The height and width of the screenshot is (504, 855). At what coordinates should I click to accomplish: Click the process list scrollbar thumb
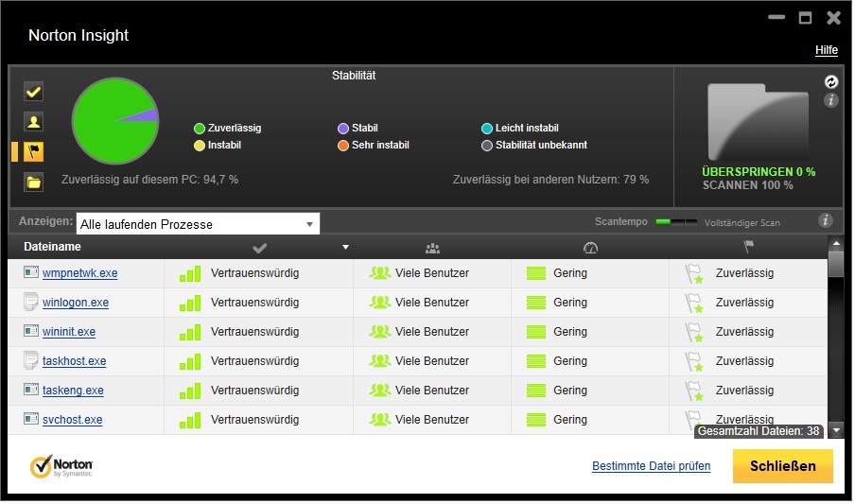(x=838, y=265)
